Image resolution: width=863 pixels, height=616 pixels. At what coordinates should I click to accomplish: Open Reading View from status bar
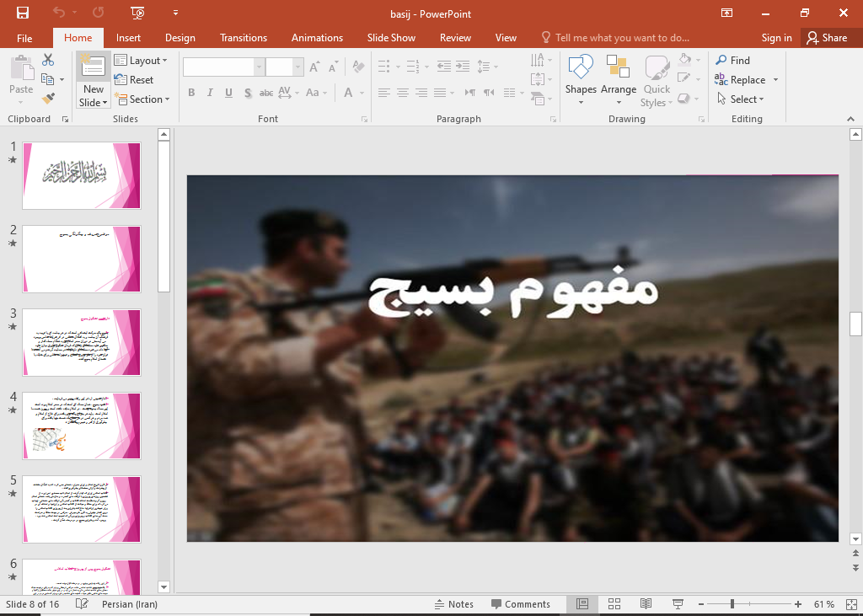(x=646, y=604)
